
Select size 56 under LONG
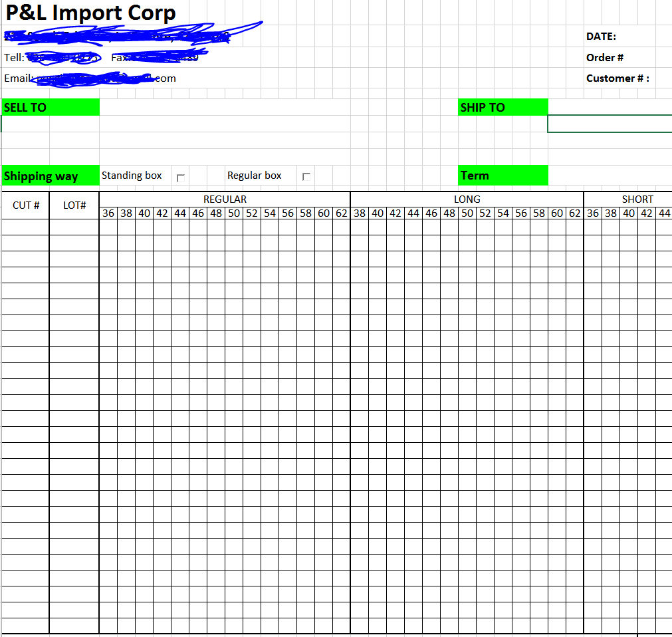521,213
